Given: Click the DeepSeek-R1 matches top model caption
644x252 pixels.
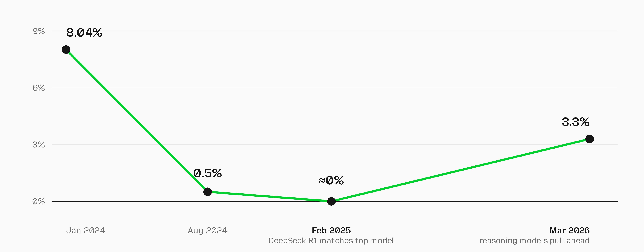Looking at the screenshot, I should [x=331, y=241].
